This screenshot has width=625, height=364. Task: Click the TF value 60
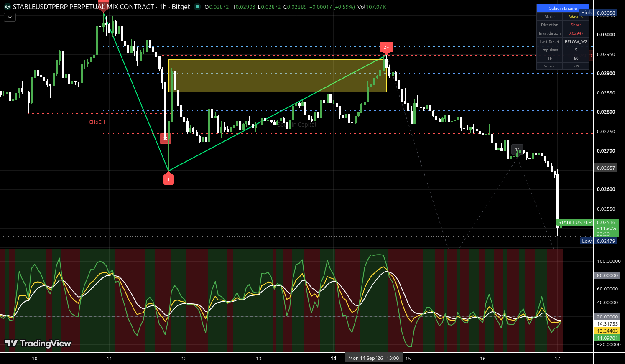pyautogui.click(x=576, y=59)
